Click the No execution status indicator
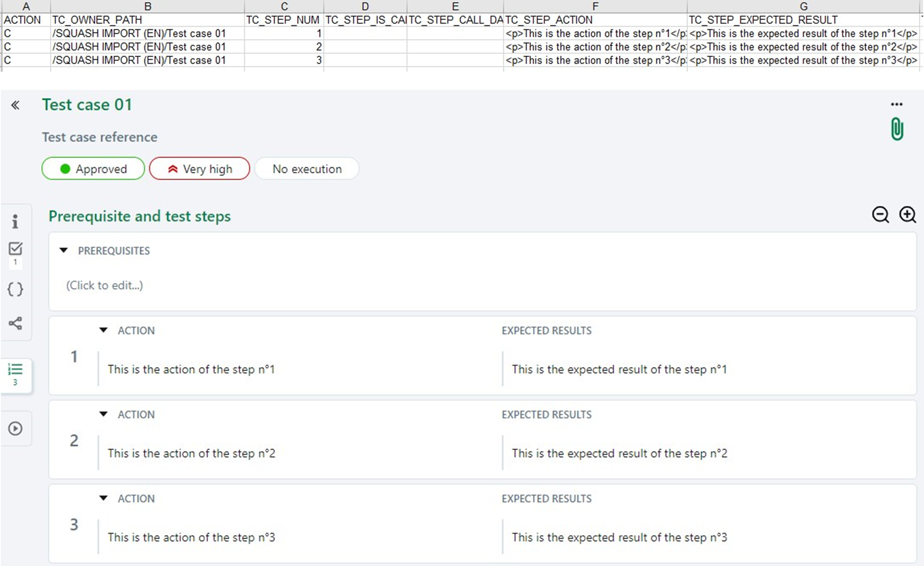This screenshot has width=924, height=566. tap(306, 169)
